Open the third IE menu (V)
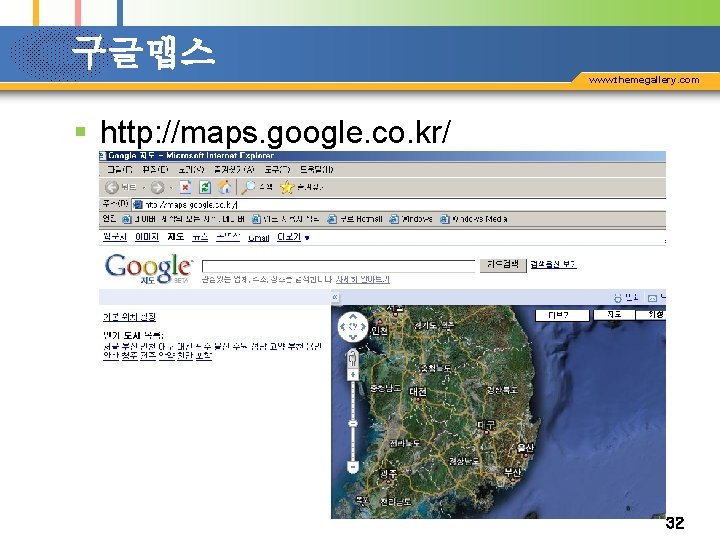720x540 pixels. point(191,169)
